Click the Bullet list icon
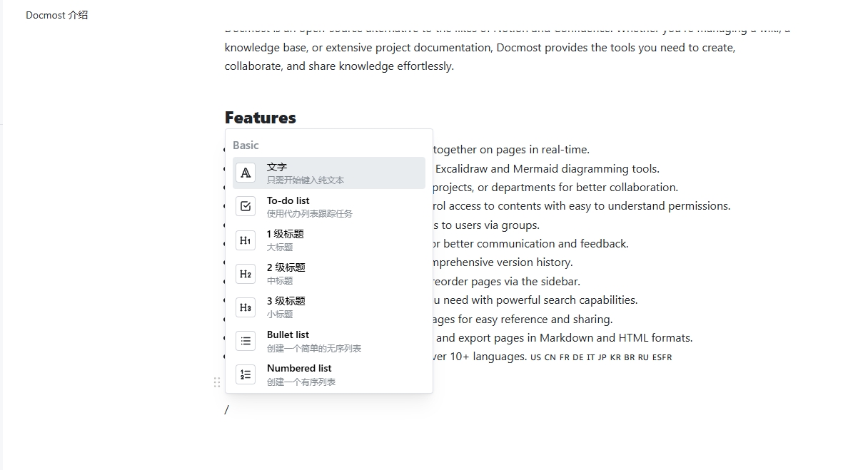Viewport: 868px width, 470px height. click(246, 341)
